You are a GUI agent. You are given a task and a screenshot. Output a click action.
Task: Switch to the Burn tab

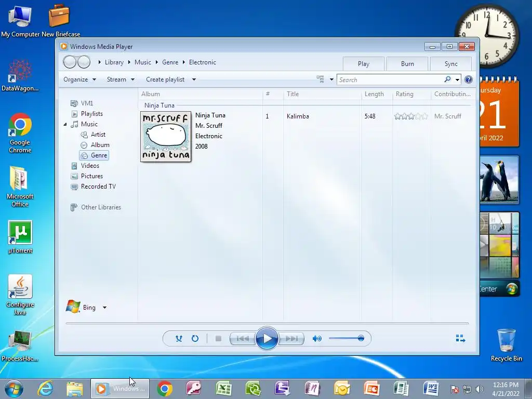pos(407,64)
